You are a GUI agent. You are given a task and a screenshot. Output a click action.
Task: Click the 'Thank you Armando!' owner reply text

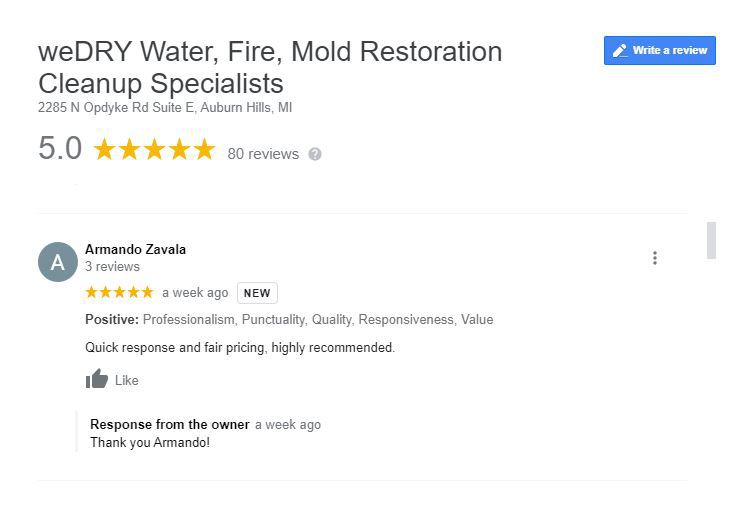click(x=150, y=442)
